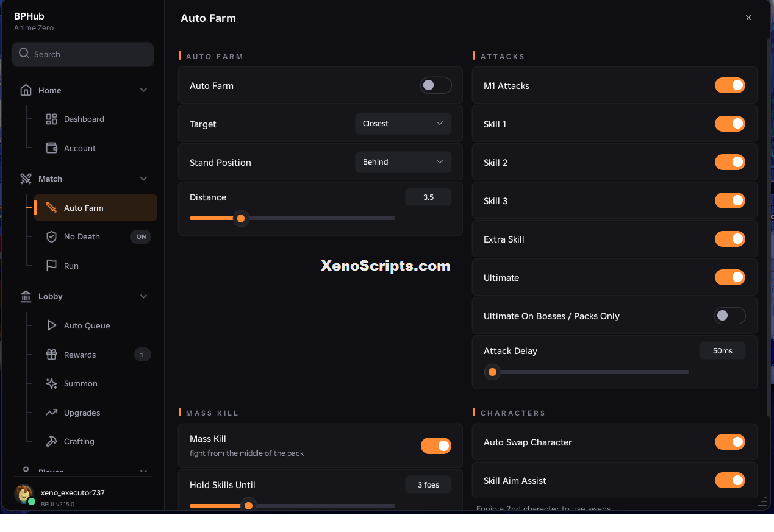774x532 pixels.
Task: Click the Distance value box showing 3.5
Action: [x=428, y=197]
